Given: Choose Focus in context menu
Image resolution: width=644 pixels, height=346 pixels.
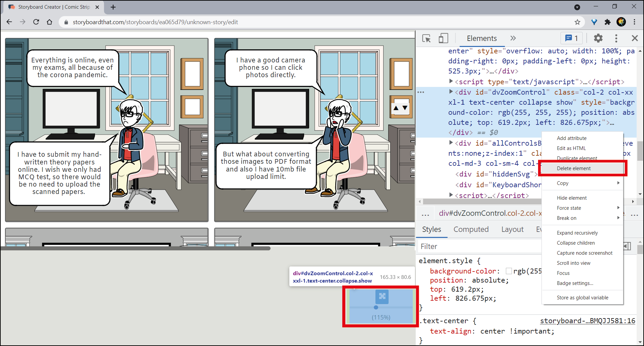Looking at the screenshot, I should (563, 273).
